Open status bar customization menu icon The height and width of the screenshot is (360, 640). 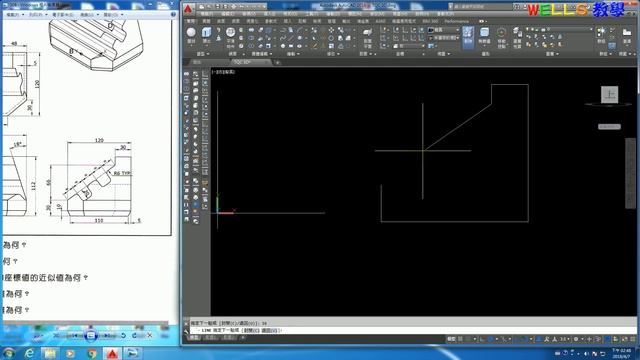[x=633, y=339]
